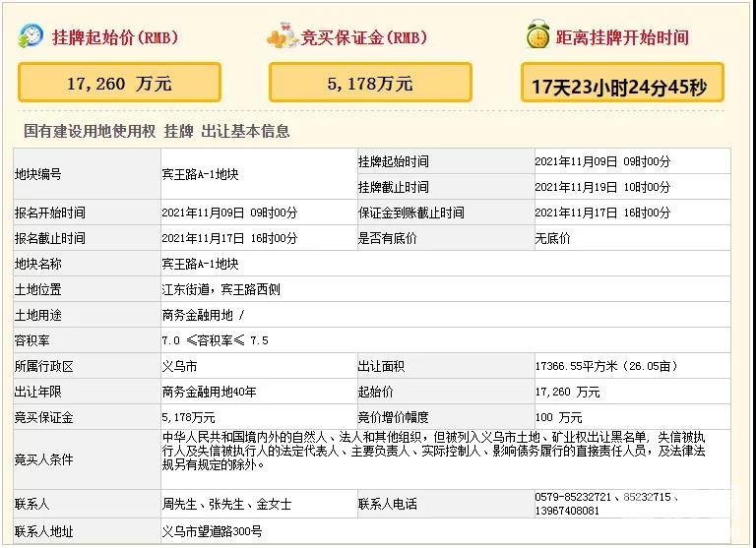This screenshot has width=756, height=548.
Task: Click the gold coins icon beside 竞买保证金
Action: click(282, 36)
